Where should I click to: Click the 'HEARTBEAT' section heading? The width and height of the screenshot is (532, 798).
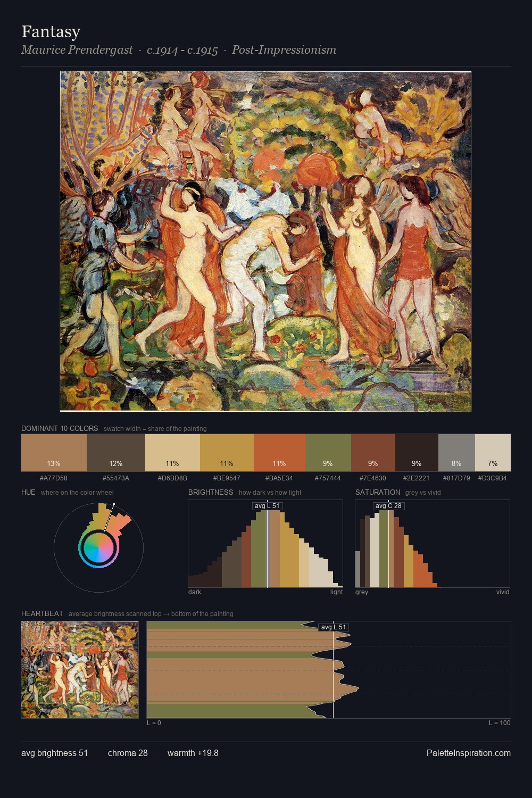coord(42,613)
